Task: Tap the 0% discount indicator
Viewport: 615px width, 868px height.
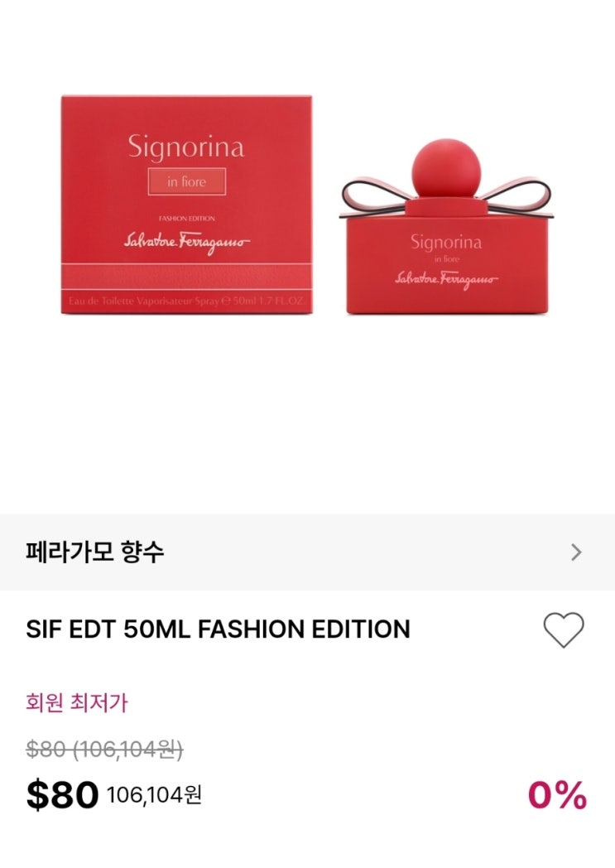Action: pos(557,795)
